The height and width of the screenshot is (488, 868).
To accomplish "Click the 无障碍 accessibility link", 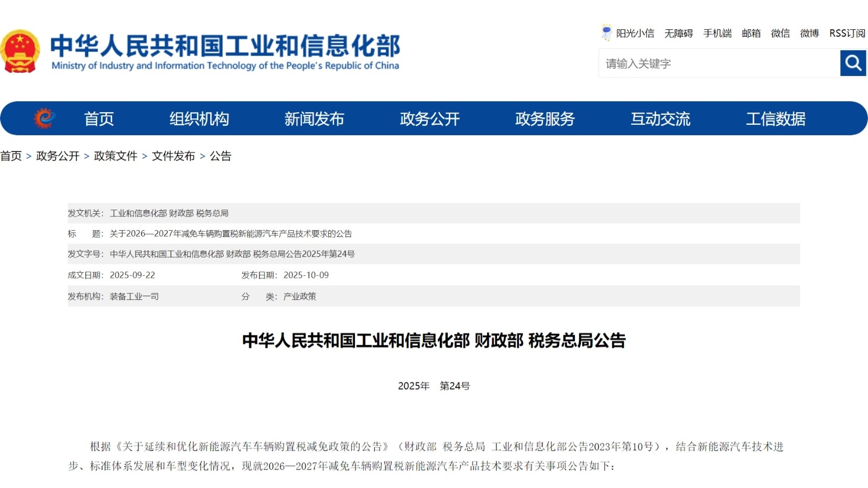I will click(x=678, y=34).
